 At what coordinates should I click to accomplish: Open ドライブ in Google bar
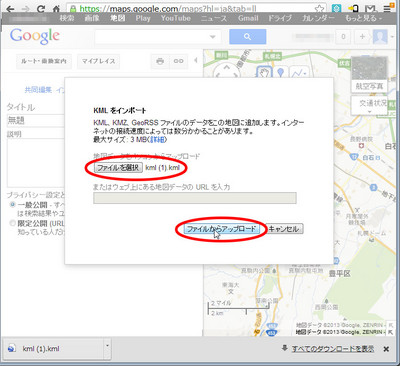pos(280,18)
